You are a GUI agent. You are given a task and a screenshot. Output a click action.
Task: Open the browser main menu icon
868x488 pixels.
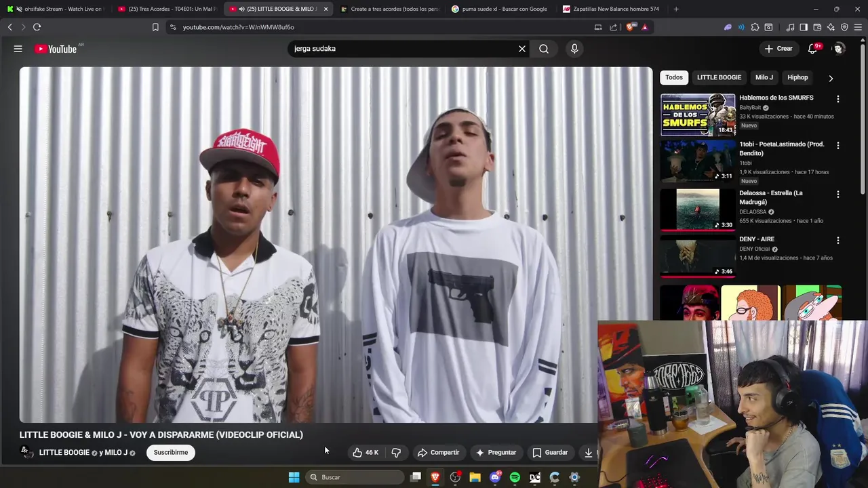tap(858, 27)
